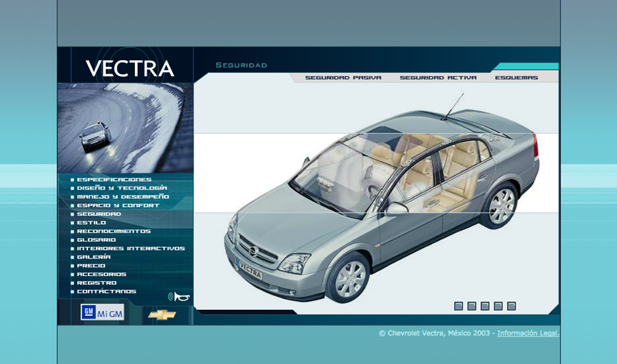
Task: Click the snowy road car thumbnail
Action: (125, 128)
